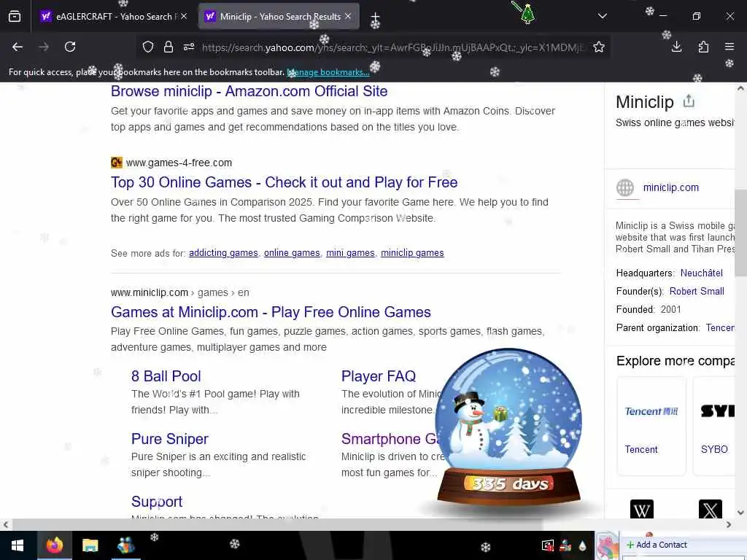Image resolution: width=747 pixels, height=560 pixels.
Task: Select the SYBO company card
Action: [x=713, y=426]
